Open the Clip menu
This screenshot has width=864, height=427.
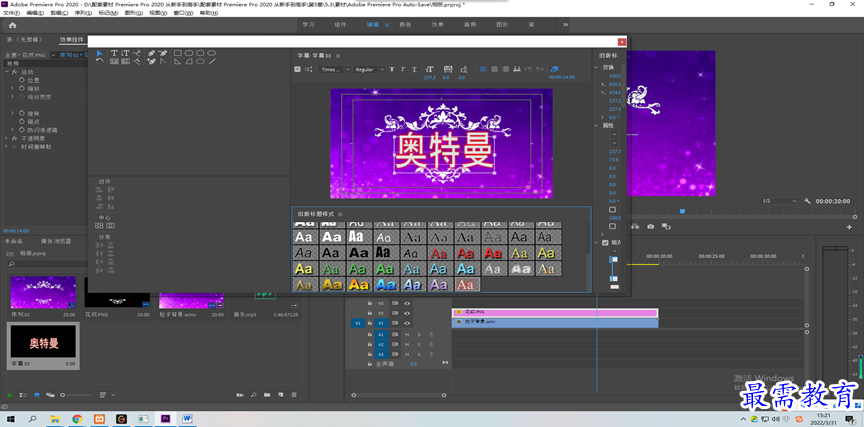59,13
